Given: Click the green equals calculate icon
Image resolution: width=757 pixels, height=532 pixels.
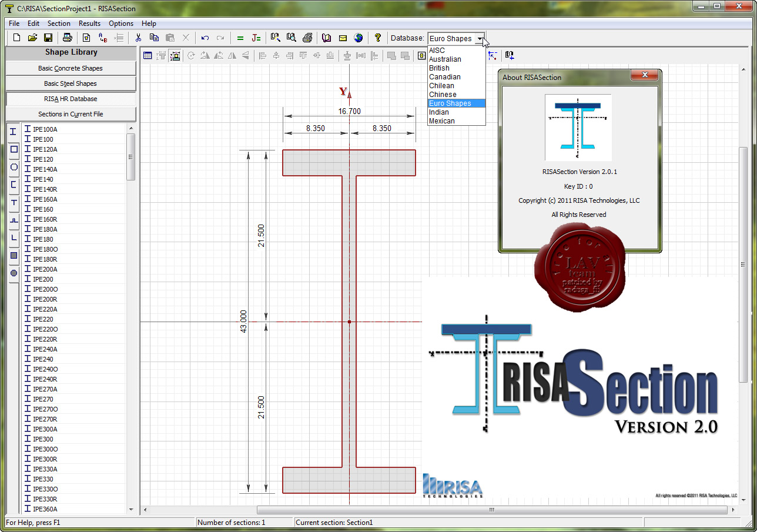Looking at the screenshot, I should coord(240,38).
